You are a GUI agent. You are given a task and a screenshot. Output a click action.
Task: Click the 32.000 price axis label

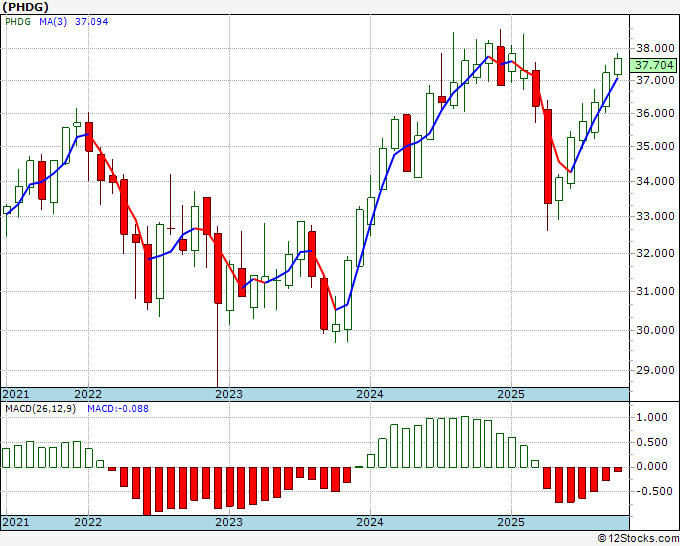point(655,253)
